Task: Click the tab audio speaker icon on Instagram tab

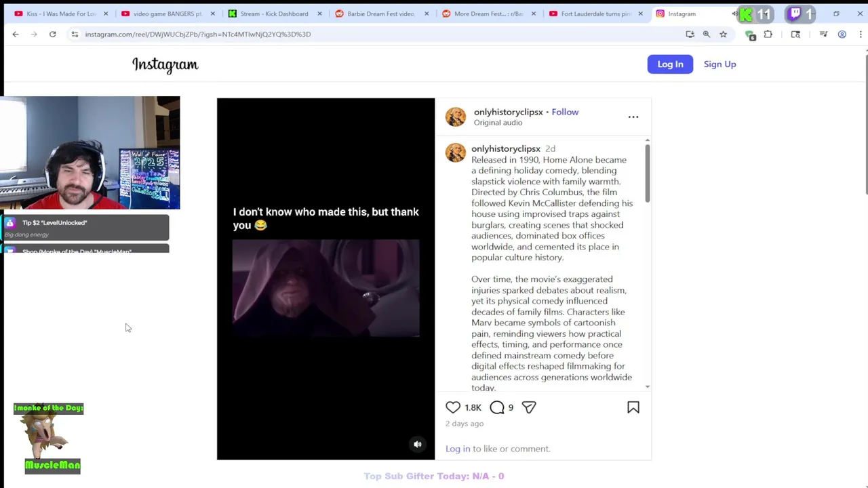Action: (734, 14)
